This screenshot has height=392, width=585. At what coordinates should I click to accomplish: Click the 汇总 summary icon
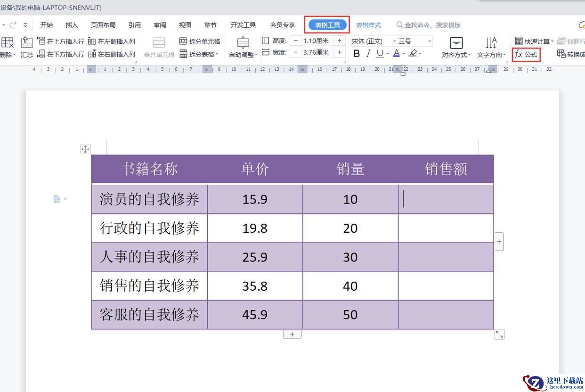tap(27, 47)
